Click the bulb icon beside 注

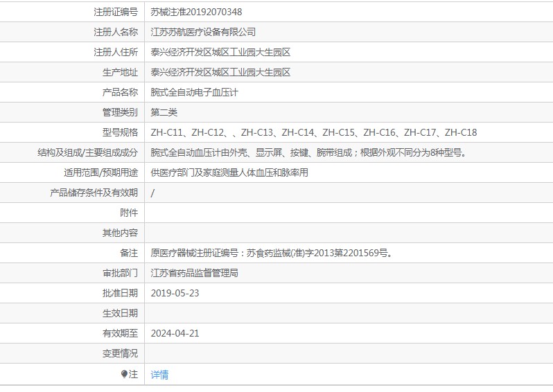124,374
